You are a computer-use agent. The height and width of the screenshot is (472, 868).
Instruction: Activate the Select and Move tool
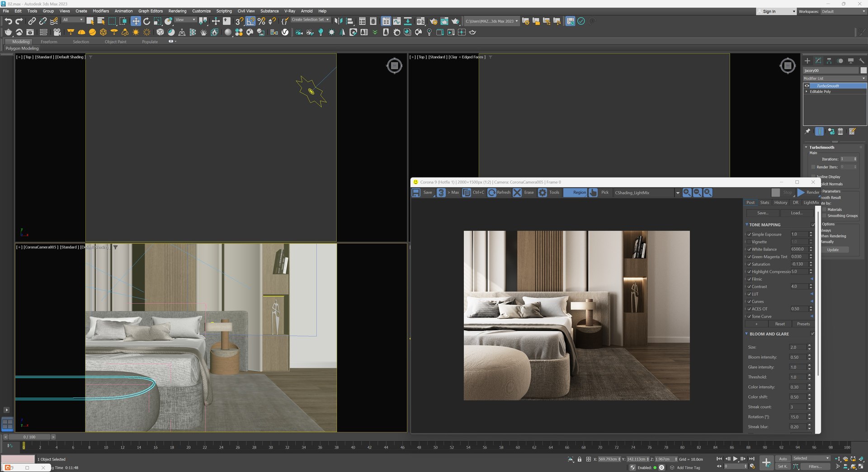(136, 21)
